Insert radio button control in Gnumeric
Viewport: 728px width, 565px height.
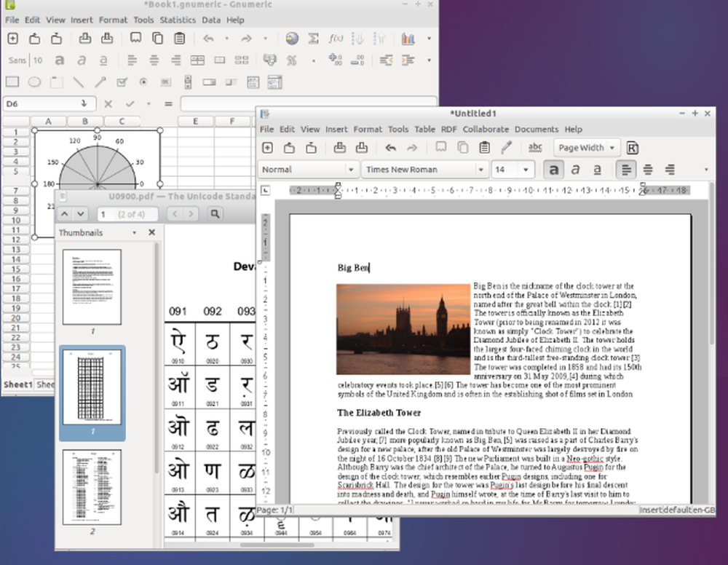(x=143, y=82)
